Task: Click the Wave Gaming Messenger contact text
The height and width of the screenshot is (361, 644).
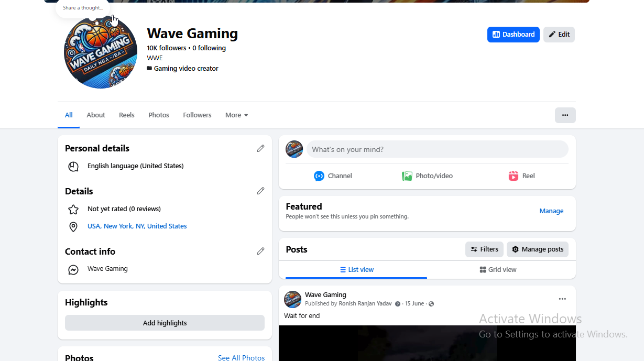Action: tap(107, 269)
